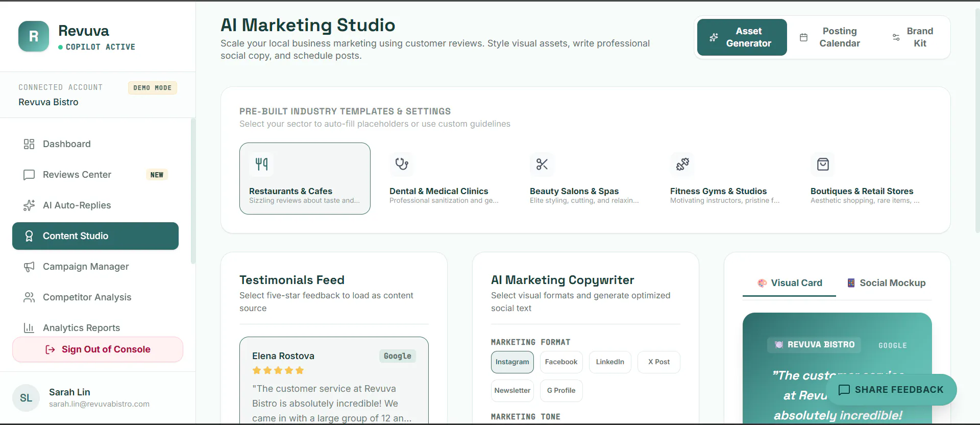Select Elena Rostova's testimonial card
Viewport: 980px width, 425px height.
(334, 381)
